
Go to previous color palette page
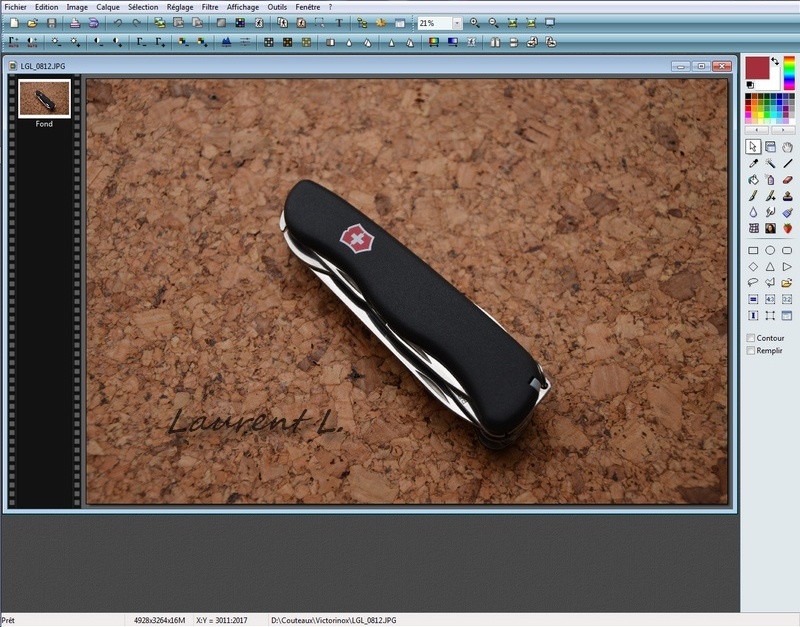pyautogui.click(x=757, y=130)
